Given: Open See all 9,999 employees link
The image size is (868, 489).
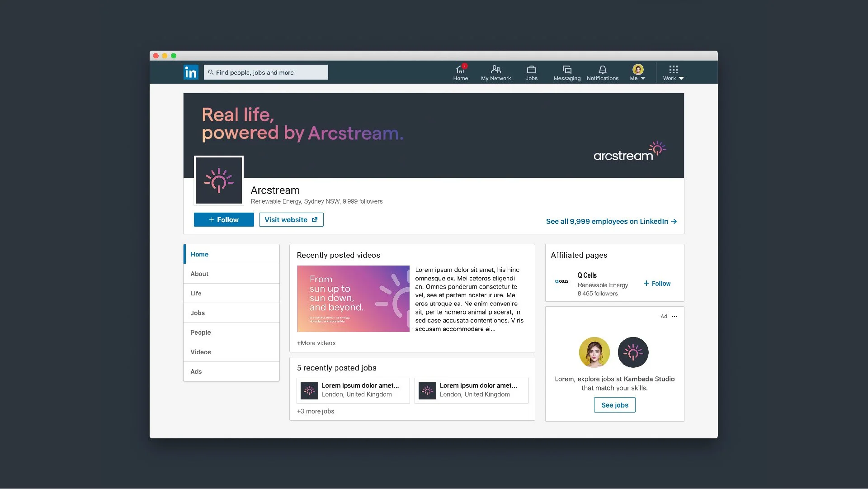Looking at the screenshot, I should pyautogui.click(x=611, y=222).
